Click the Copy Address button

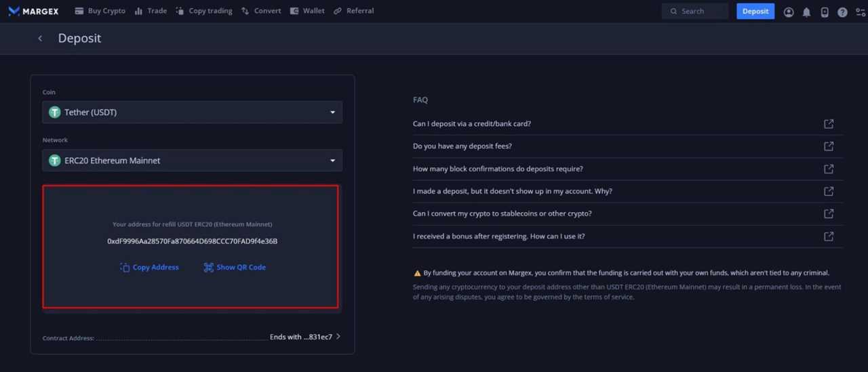tap(149, 268)
